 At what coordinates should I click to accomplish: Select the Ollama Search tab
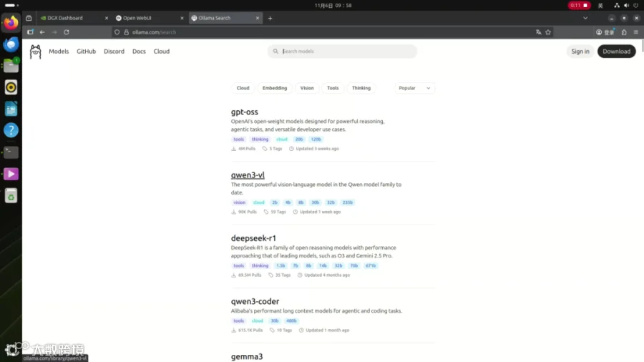click(225, 18)
